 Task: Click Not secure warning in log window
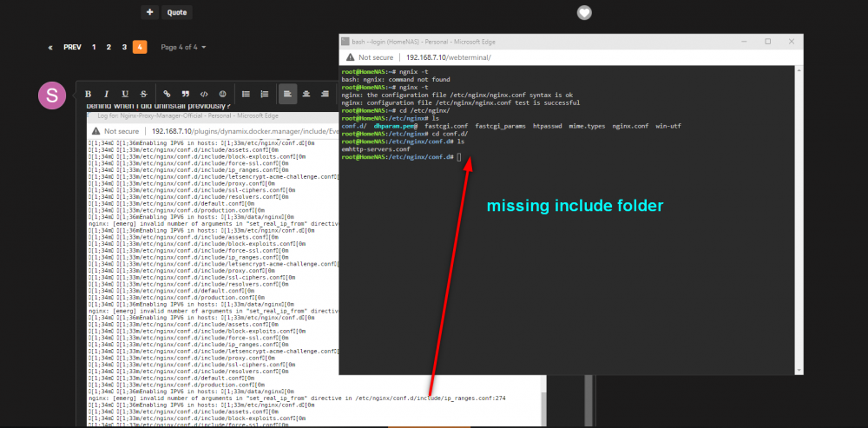(115, 131)
